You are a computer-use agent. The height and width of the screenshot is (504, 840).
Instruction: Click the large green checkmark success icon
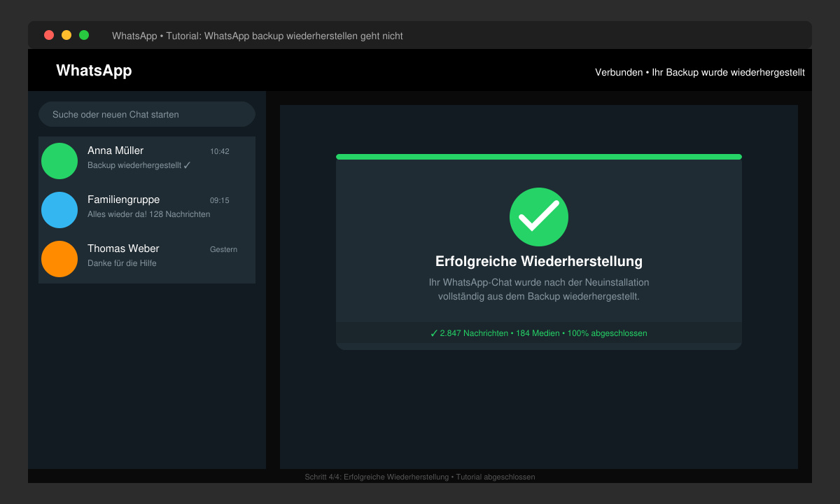tap(539, 217)
